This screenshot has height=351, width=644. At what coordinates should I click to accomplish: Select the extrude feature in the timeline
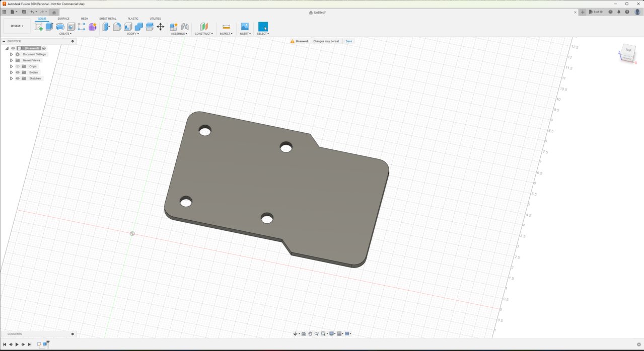(45, 344)
